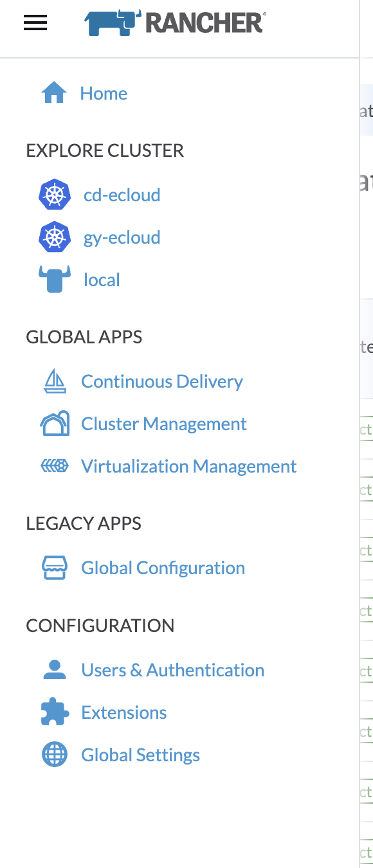The height and width of the screenshot is (868, 373).
Task: Click the Global Settings globe icon
Action: (55, 754)
